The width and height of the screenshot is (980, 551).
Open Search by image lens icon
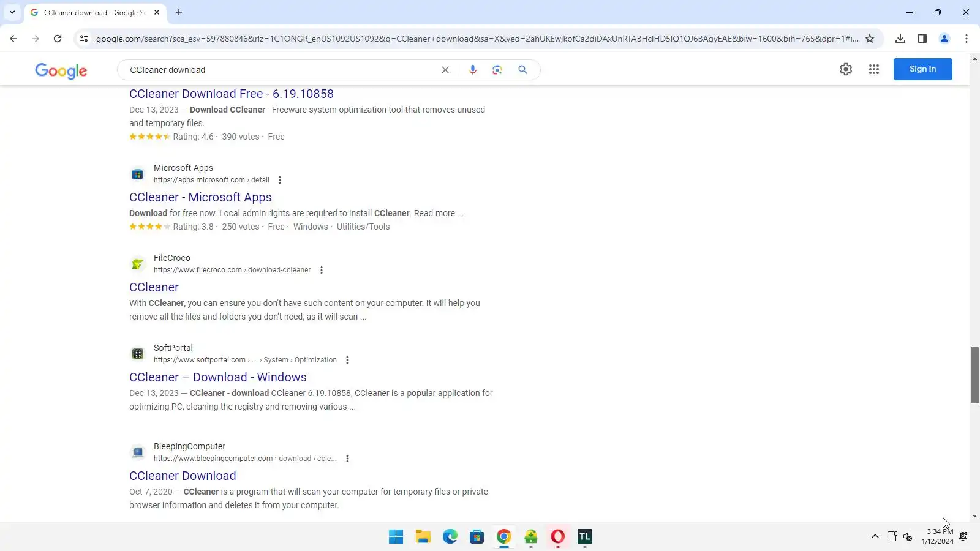(x=497, y=70)
